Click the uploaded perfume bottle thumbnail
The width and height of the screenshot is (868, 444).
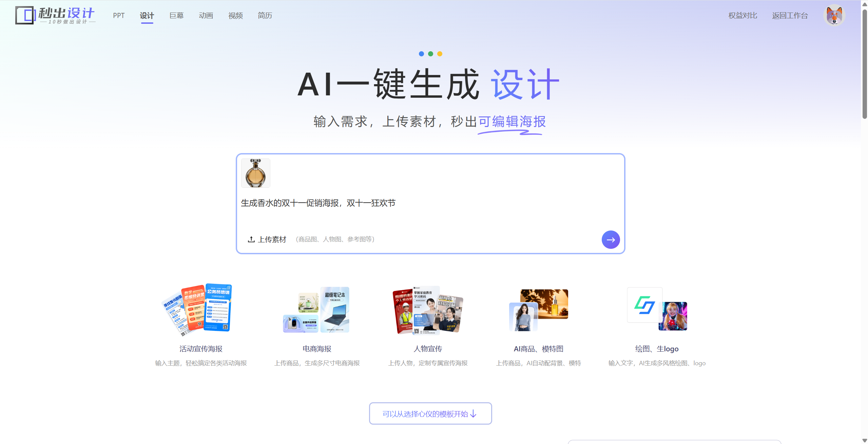point(256,173)
